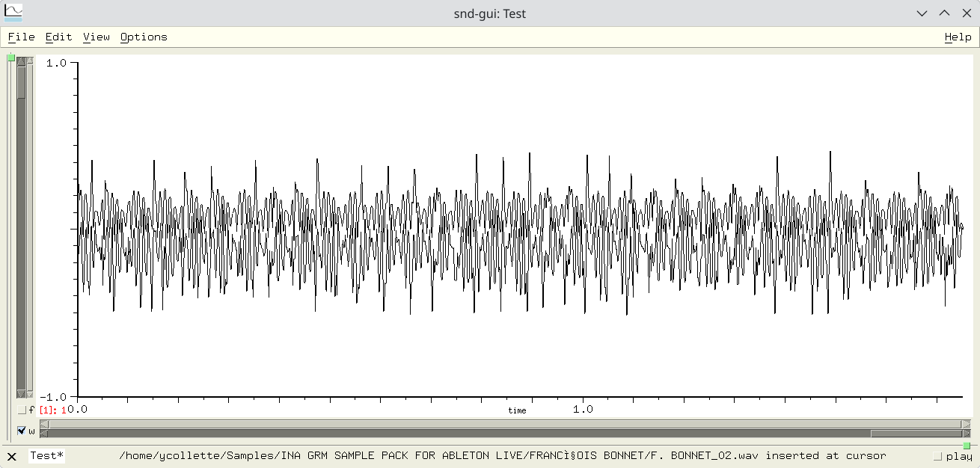This screenshot has width=980, height=468.
Task: Click up arrow of the dark vertical scrollbar
Action: (x=21, y=61)
